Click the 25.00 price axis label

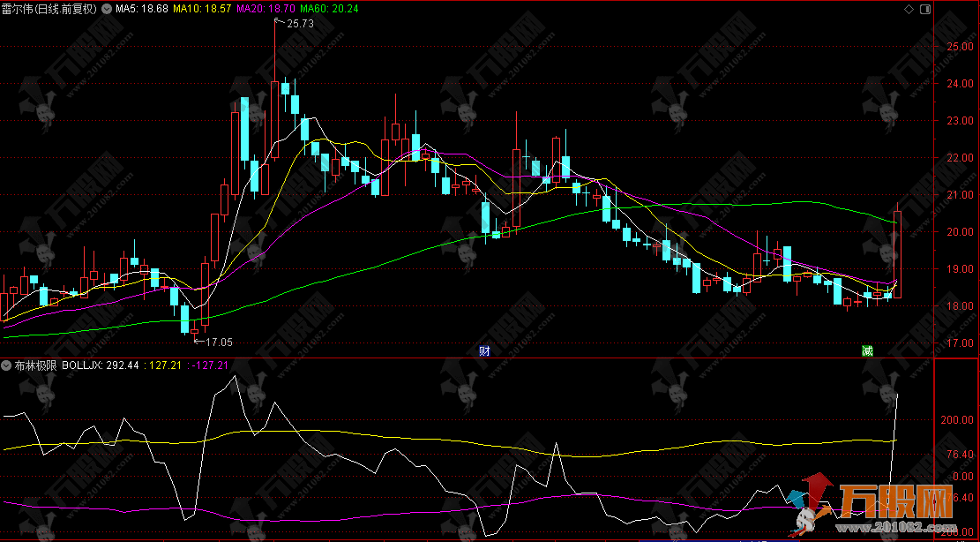[x=955, y=47]
